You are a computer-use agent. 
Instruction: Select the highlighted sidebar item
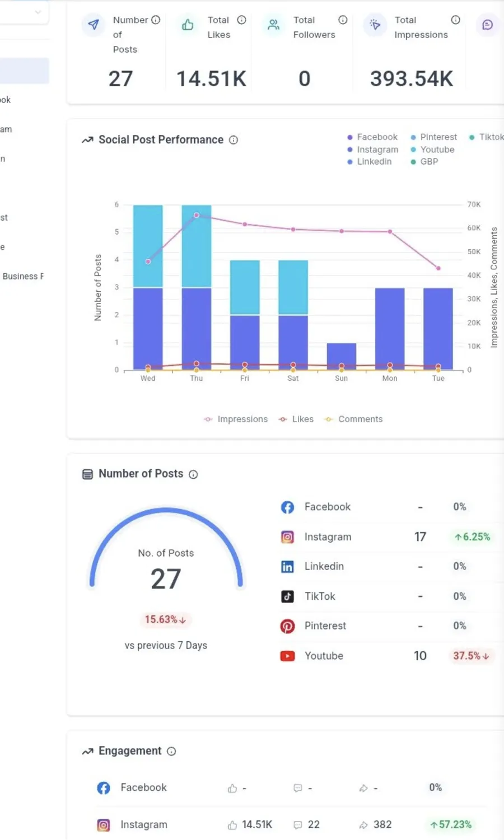[25, 71]
